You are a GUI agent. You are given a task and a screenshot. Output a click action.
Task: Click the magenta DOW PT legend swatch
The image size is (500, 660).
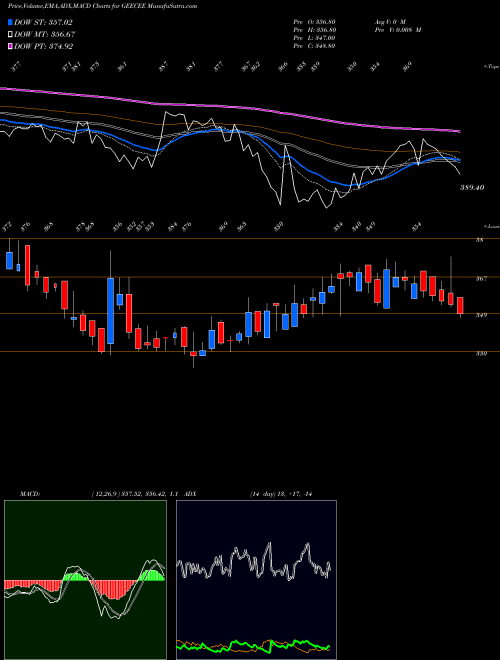click(x=10, y=46)
